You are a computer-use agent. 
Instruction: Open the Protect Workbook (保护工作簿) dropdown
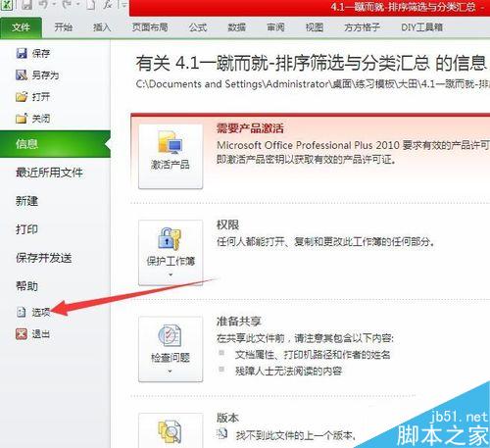click(171, 253)
